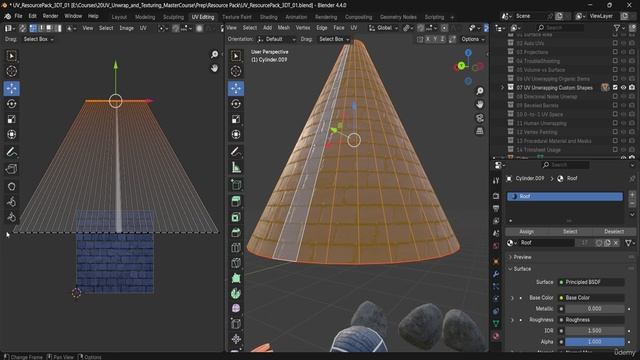Expand the 07 UV Unwrapping Custom Shapes collection
The height and width of the screenshot is (360, 640).
coord(502,87)
